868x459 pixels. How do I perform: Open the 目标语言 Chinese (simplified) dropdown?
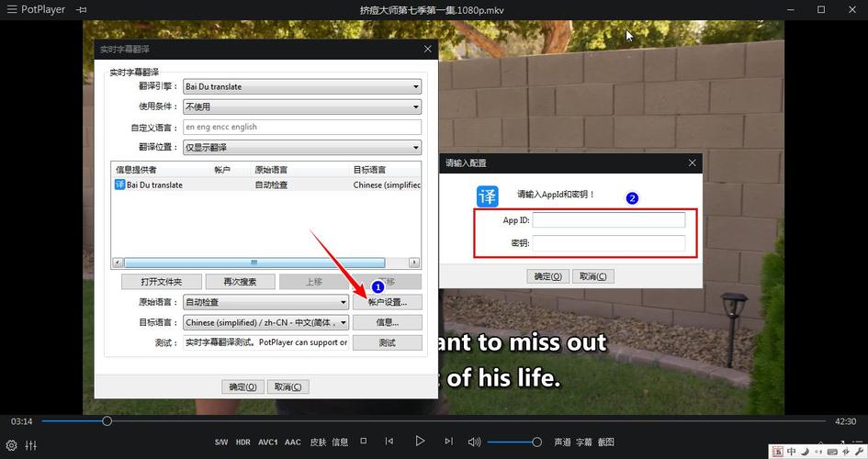point(266,322)
